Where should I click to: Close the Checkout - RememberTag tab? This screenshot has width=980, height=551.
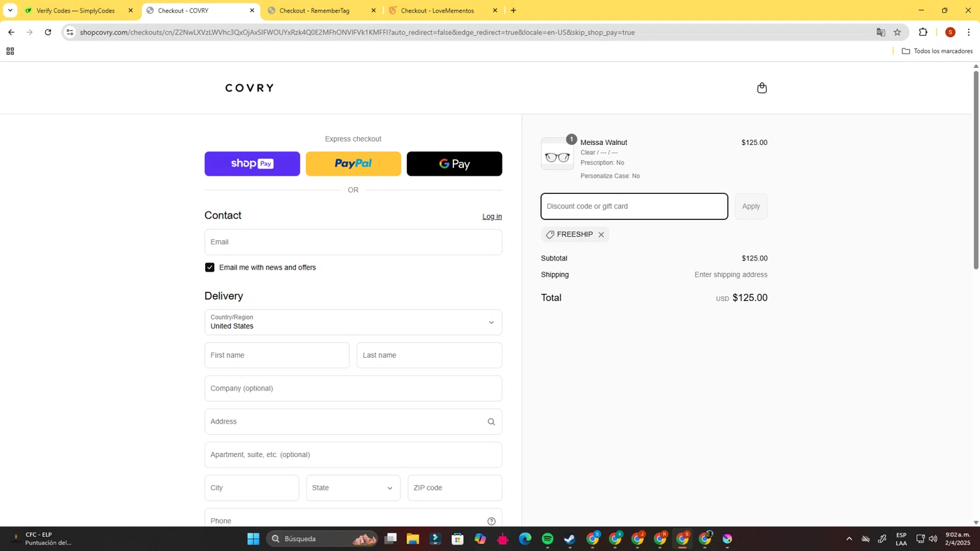click(374, 10)
